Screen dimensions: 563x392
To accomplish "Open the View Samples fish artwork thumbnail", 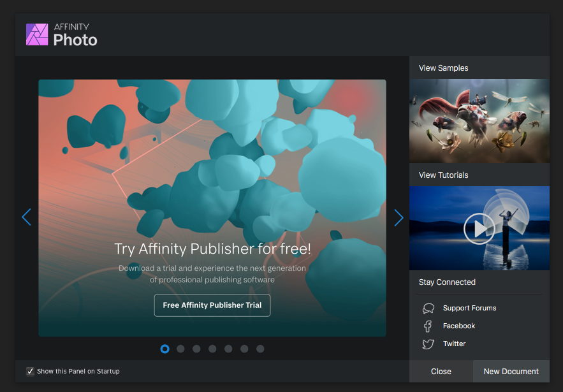I will pos(479,121).
